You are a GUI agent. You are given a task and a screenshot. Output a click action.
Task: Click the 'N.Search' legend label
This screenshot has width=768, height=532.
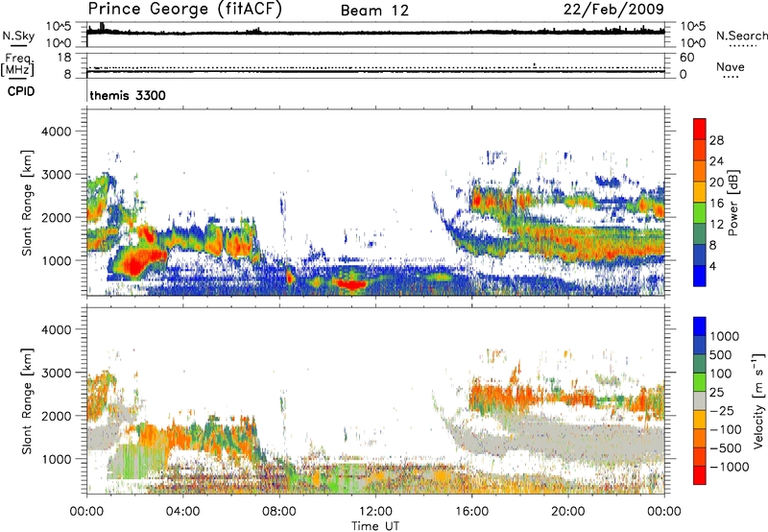[741, 36]
